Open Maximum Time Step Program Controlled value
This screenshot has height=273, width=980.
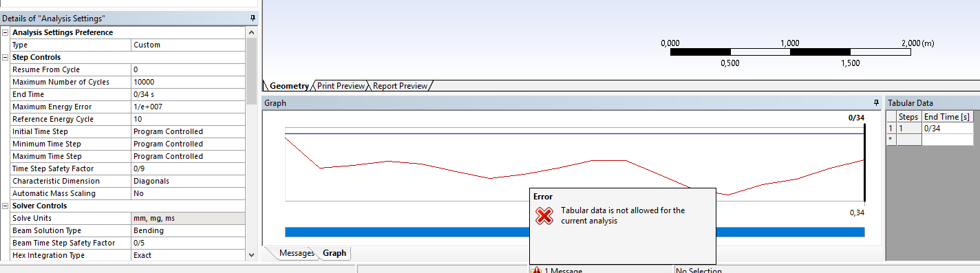(188, 156)
